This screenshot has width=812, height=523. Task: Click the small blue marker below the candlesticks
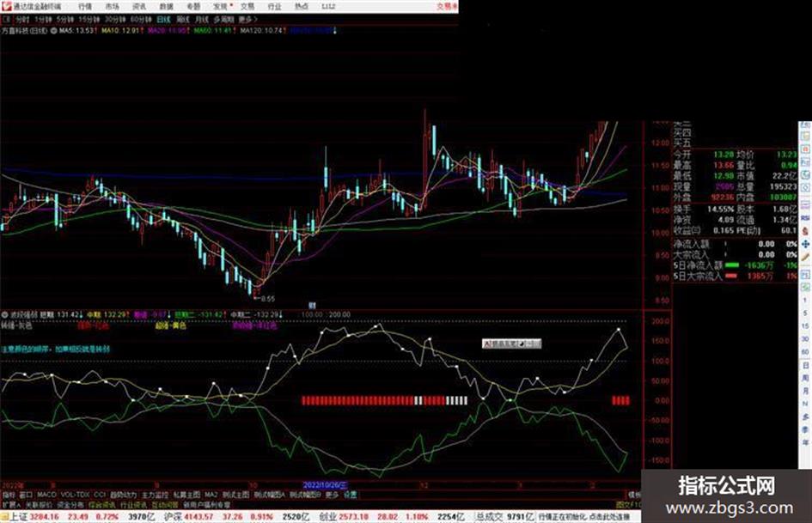click(312, 306)
